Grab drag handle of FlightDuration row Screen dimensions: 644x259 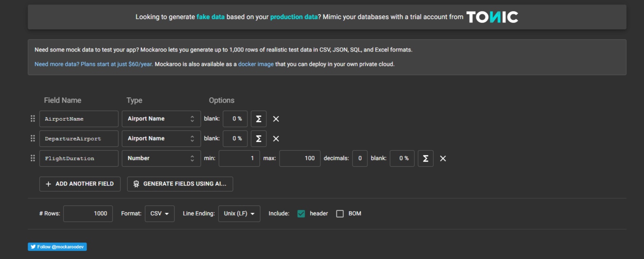pos(33,158)
